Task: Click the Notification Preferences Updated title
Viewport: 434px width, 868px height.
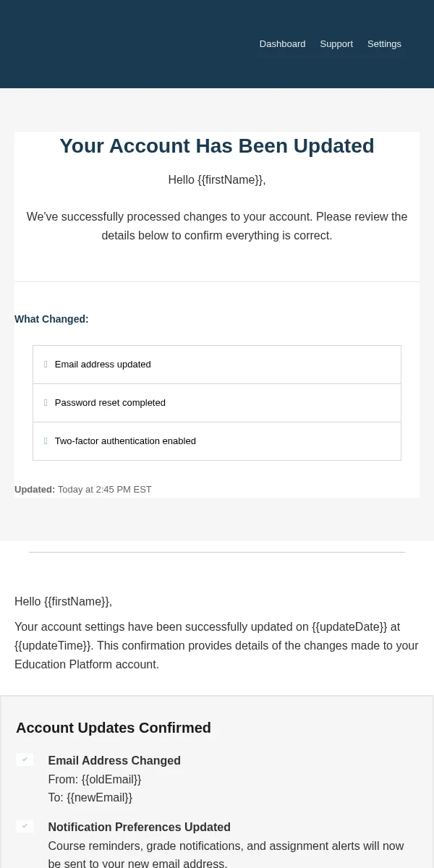Action: (139, 827)
